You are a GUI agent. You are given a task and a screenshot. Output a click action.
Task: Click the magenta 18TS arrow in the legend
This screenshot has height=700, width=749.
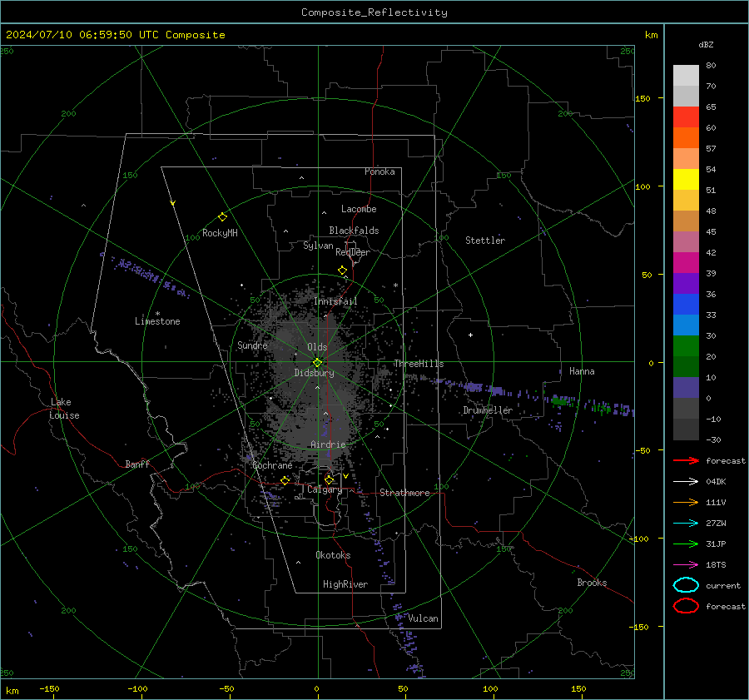pos(686,565)
